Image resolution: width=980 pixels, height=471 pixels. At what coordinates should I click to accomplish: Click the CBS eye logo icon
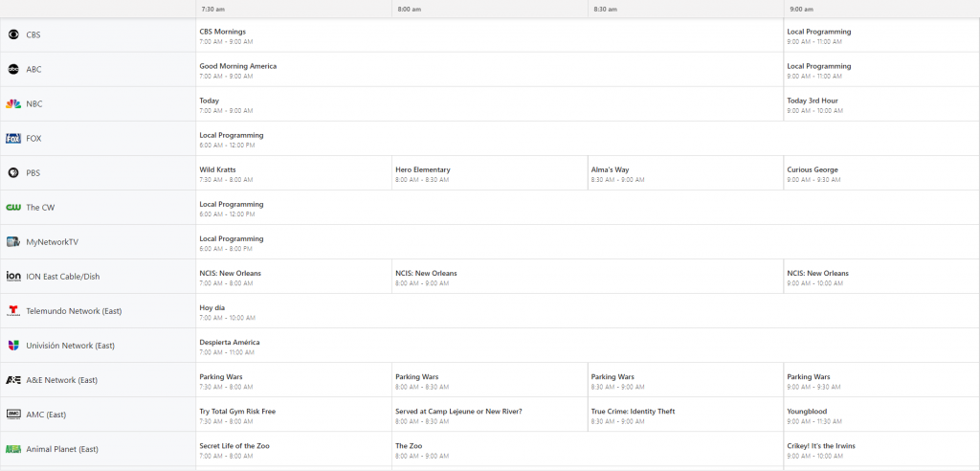pos(13,35)
